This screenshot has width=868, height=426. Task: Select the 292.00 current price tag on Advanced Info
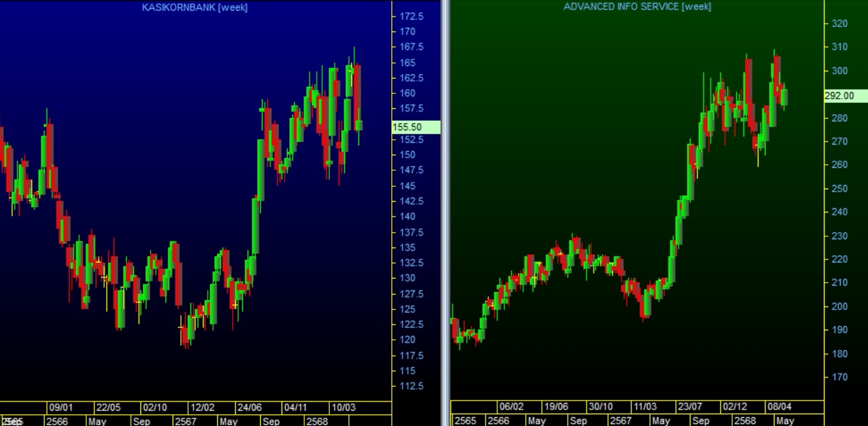(846, 96)
